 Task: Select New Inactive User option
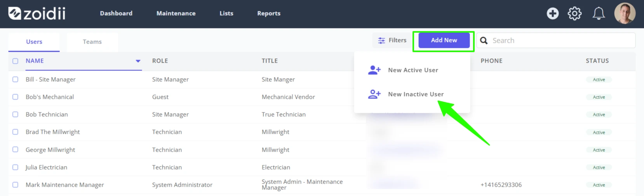412,94
